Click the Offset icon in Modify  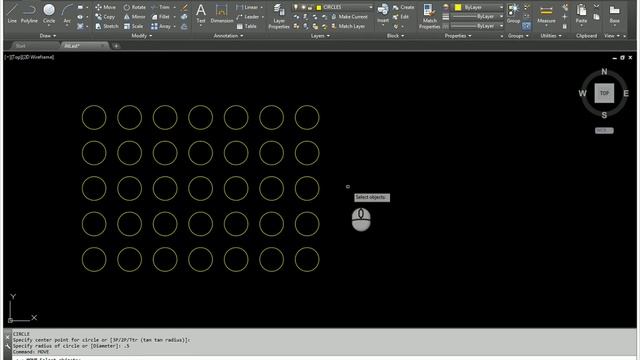click(x=184, y=26)
